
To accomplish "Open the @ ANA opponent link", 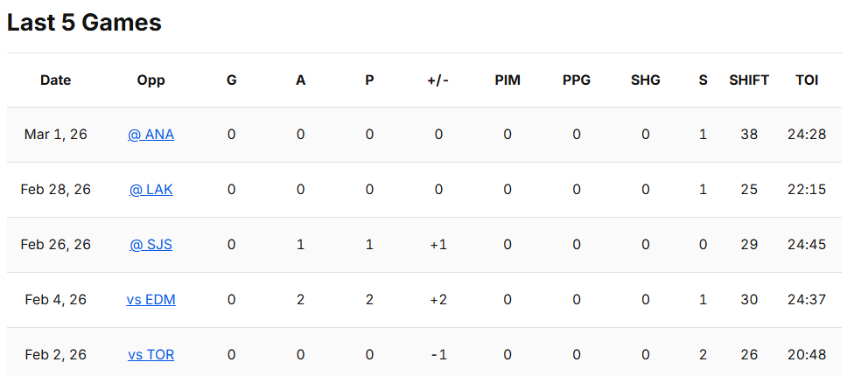I will pos(150,135).
